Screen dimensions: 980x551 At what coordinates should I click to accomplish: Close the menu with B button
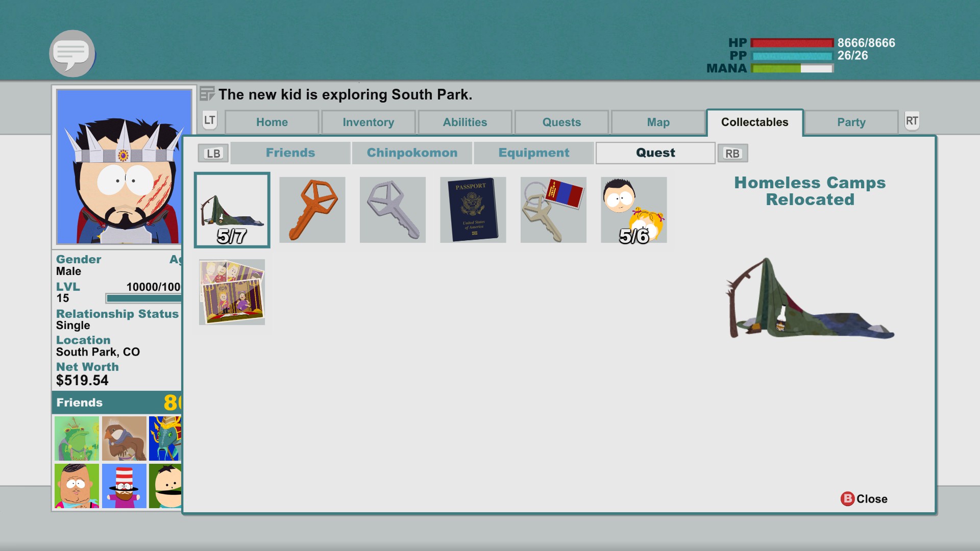tap(864, 499)
